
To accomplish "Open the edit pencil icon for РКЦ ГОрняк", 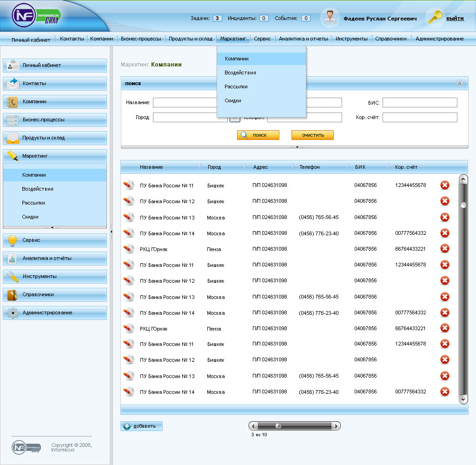I will (x=128, y=249).
